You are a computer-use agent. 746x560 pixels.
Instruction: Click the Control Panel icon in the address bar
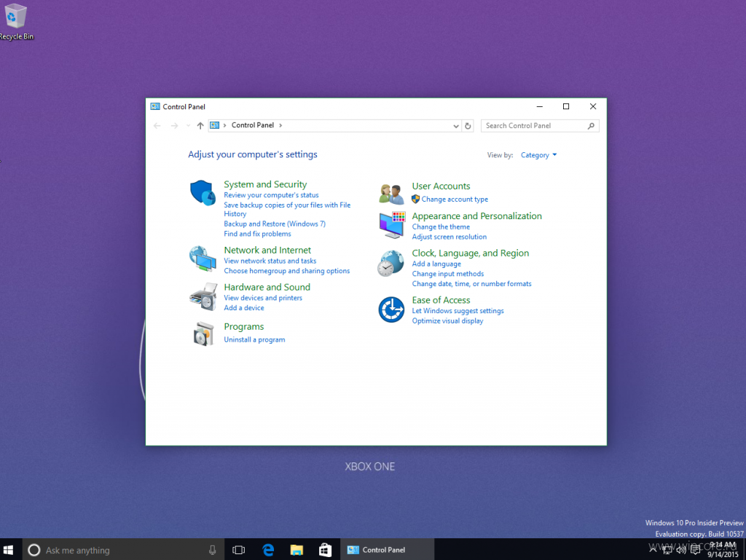(215, 125)
